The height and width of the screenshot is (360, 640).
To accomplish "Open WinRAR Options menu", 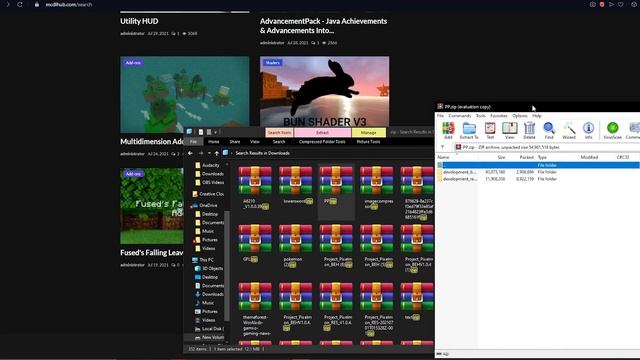I will click(x=520, y=116).
